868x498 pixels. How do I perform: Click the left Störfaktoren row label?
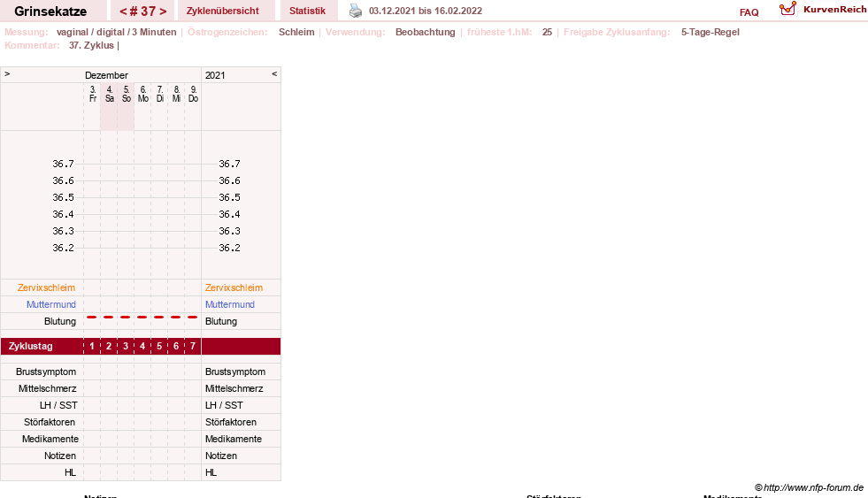50,422
